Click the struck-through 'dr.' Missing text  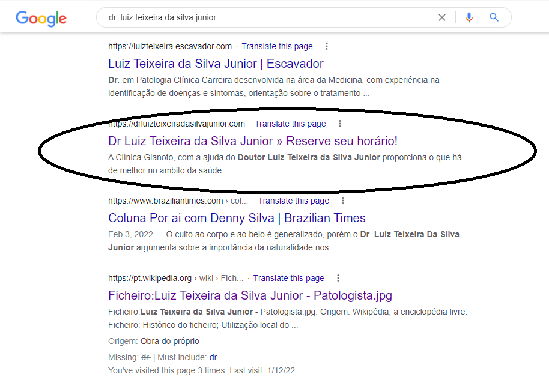point(145,357)
